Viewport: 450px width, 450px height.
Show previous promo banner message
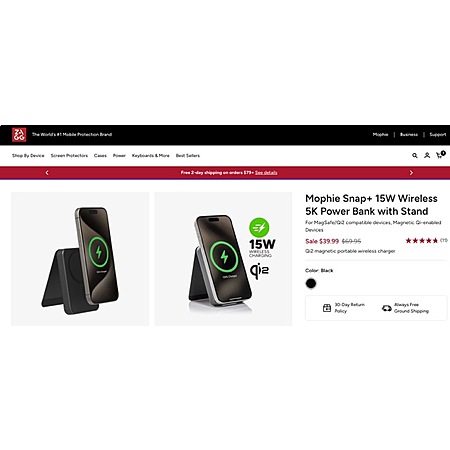(47, 173)
